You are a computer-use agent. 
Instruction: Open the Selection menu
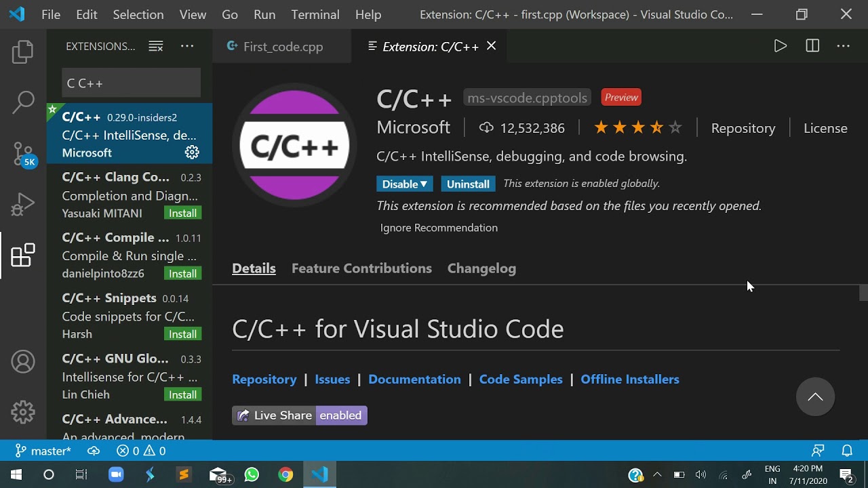[138, 14]
